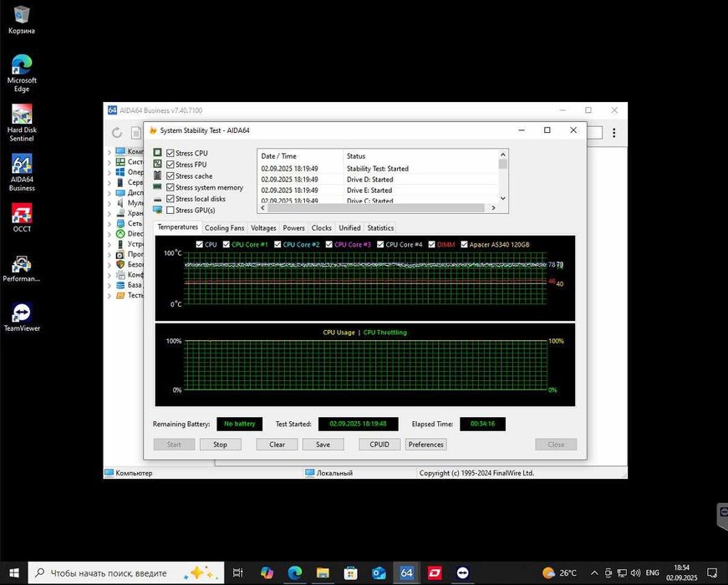The image size is (728, 585).
Task: Open File Explorer from the taskbar
Action: [323, 573]
